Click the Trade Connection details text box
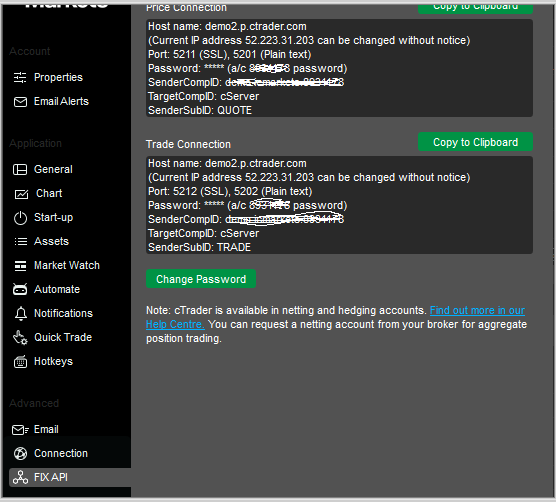Screen dimensions: 556x502 pos(339,205)
